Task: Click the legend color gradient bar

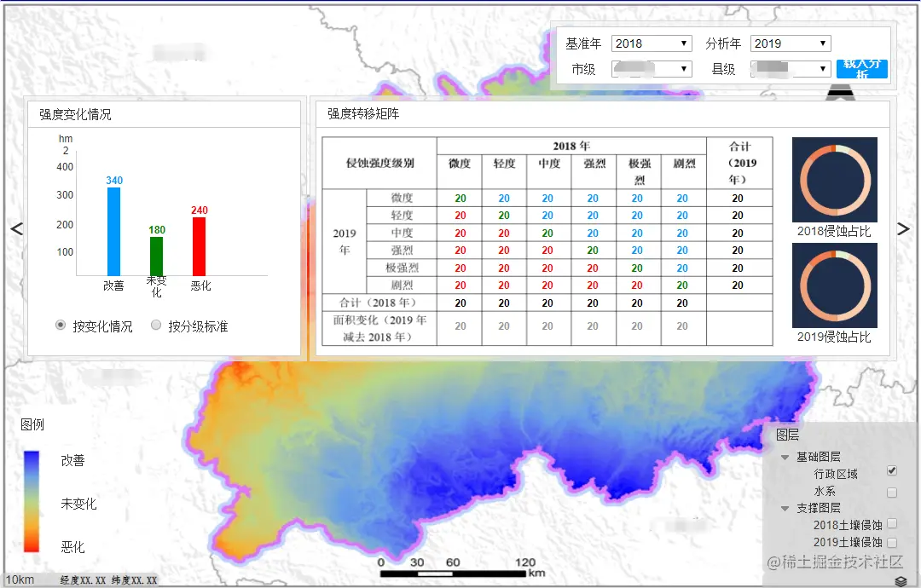Action: coord(32,502)
